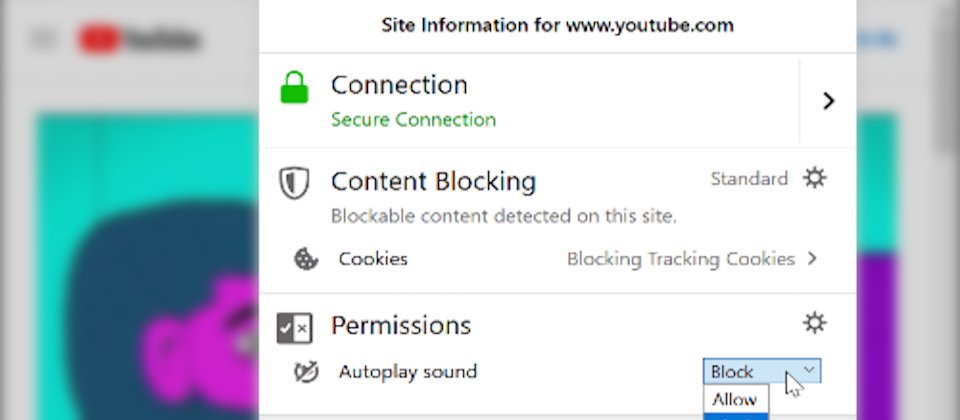Click the Autoplay sound icon

coord(306,372)
